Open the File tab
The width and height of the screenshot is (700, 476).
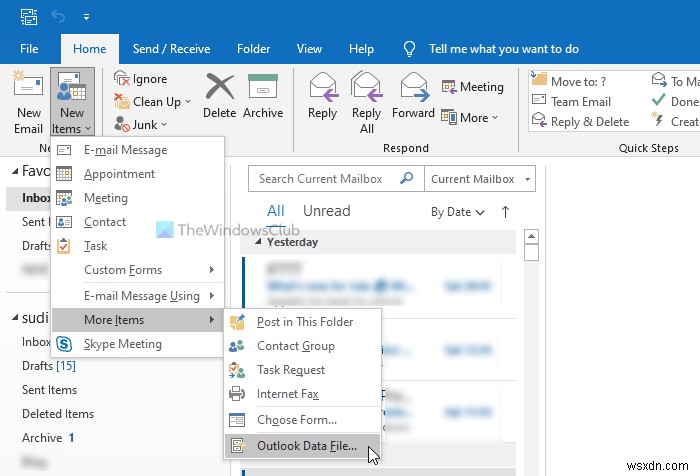click(x=29, y=49)
